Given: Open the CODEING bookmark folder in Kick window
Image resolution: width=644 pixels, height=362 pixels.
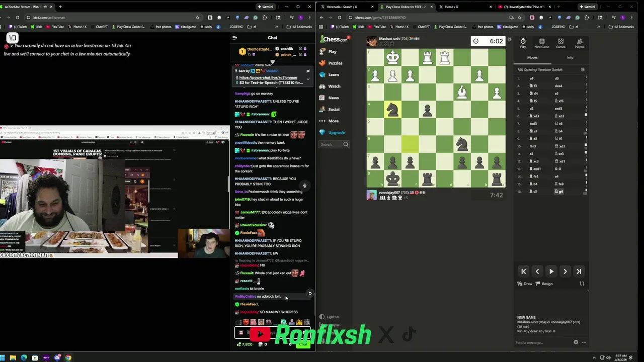Looking at the screenshot, I should click(x=236, y=27).
